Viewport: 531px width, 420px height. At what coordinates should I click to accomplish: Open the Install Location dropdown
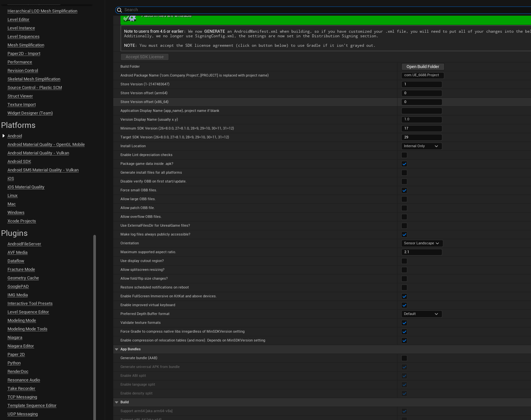(x=422, y=146)
